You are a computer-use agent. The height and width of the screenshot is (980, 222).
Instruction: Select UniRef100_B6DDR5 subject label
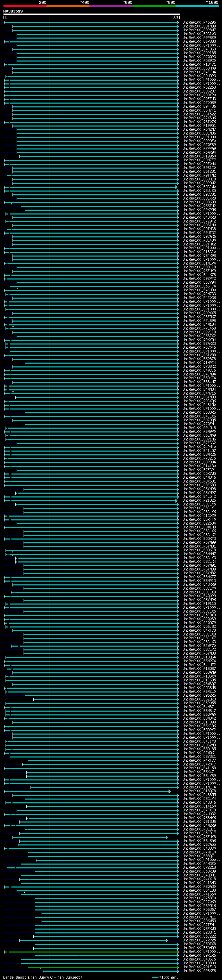(199, 412)
